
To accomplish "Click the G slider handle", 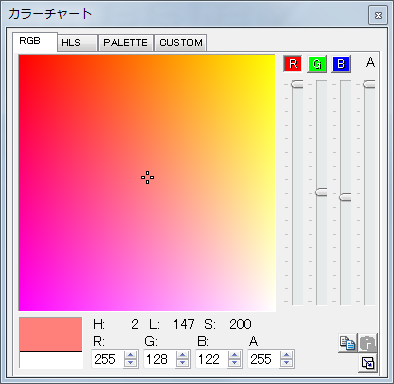I will point(321,192).
